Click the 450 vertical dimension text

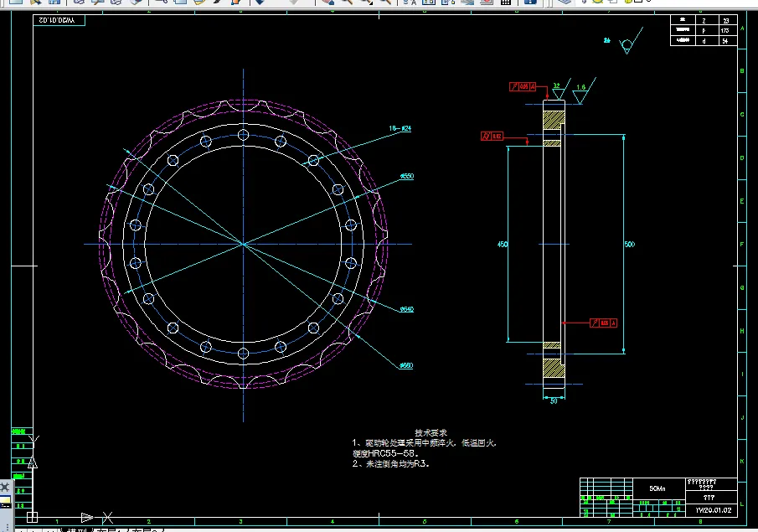tap(503, 245)
